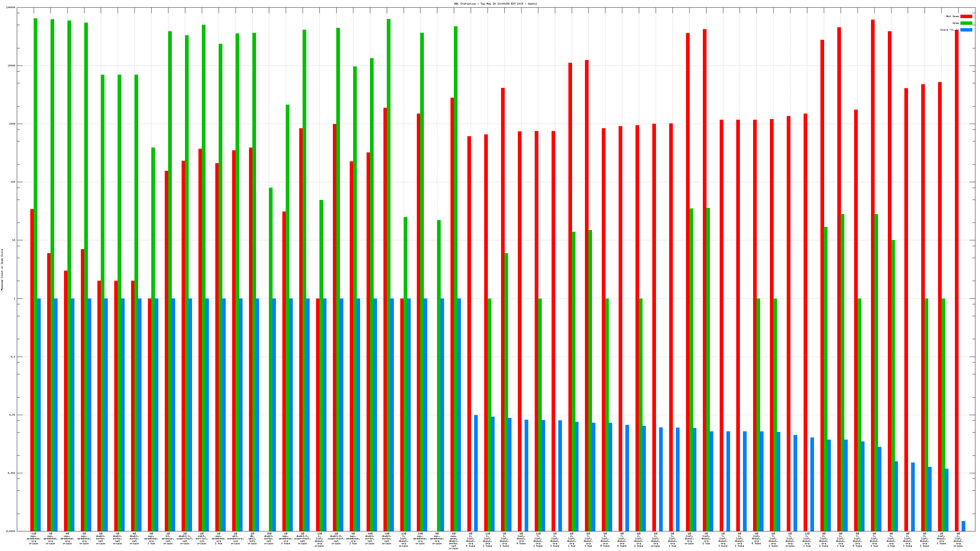The height and width of the screenshot is (551, 980).
Task: Select the 'Score (0..1)' legend label
Action: pos(949,30)
